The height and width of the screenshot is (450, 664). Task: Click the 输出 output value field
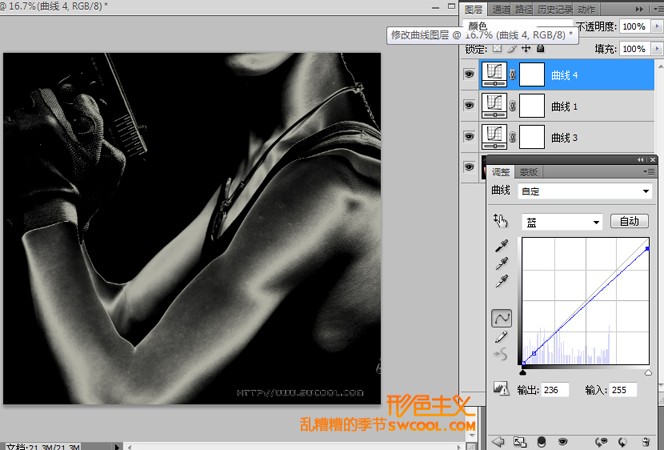click(x=555, y=390)
